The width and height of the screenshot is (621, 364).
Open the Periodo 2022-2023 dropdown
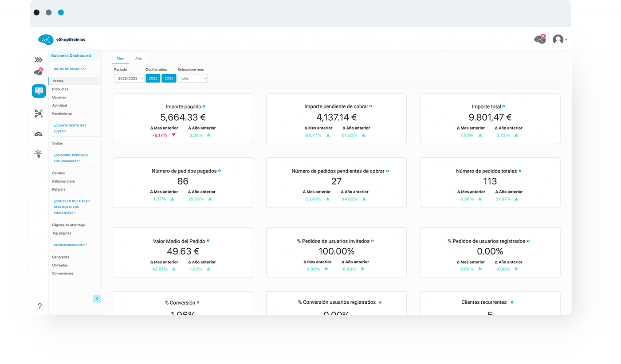tap(129, 78)
